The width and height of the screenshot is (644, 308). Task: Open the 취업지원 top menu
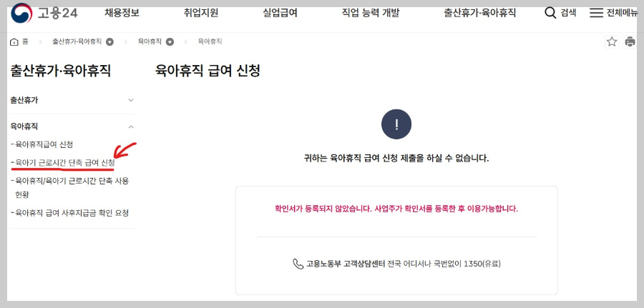click(x=201, y=13)
